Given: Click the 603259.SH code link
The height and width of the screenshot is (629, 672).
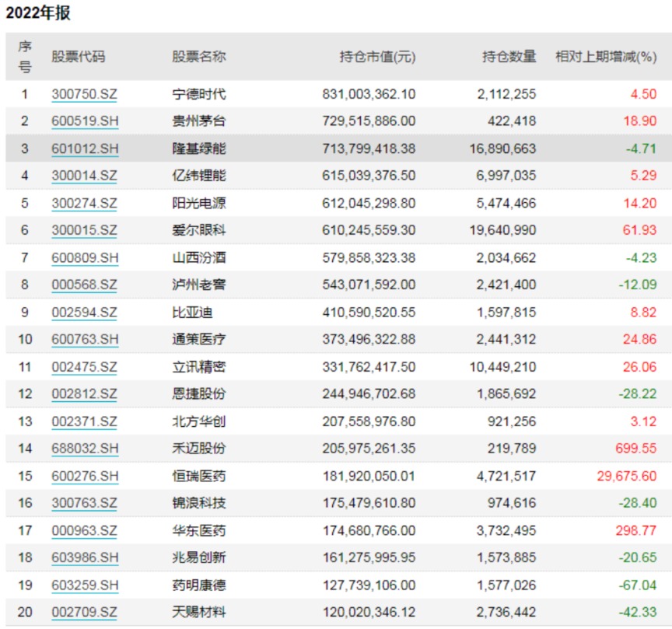Looking at the screenshot, I should coord(84,585).
